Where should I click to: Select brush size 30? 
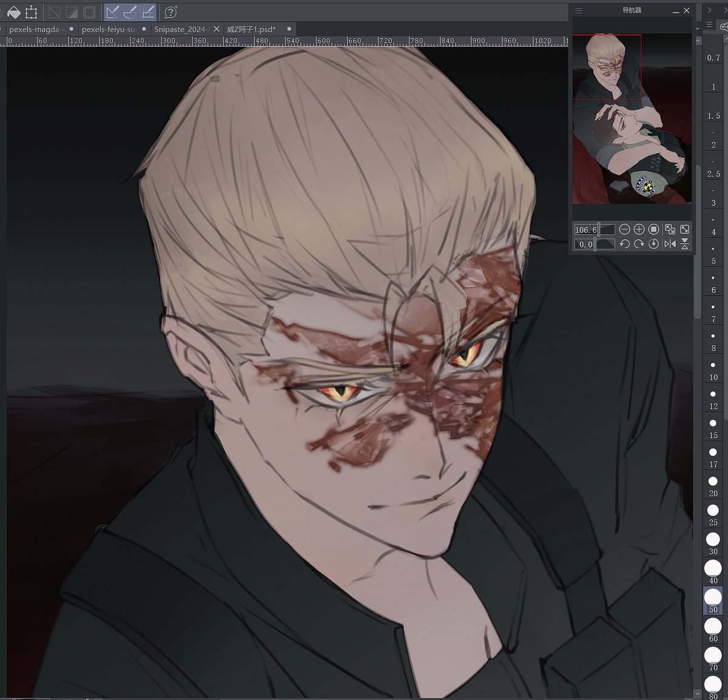pyautogui.click(x=713, y=544)
